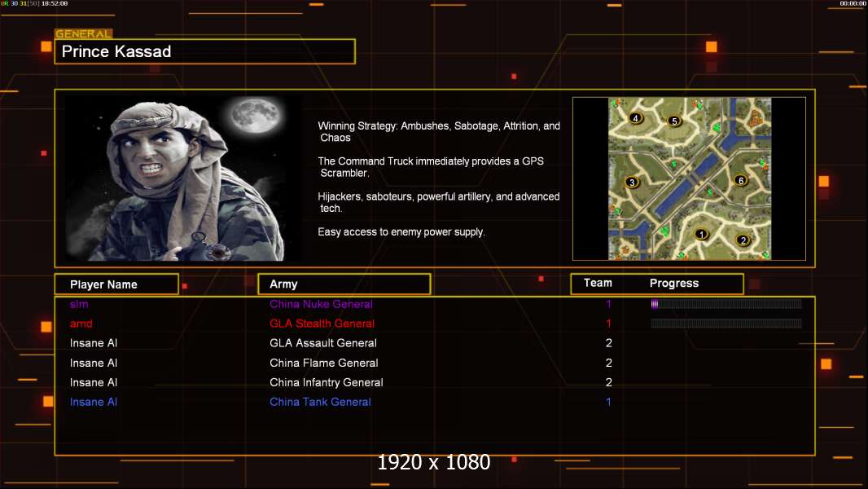Click the China Flame General army entry
The image size is (868, 489).
[x=324, y=363]
